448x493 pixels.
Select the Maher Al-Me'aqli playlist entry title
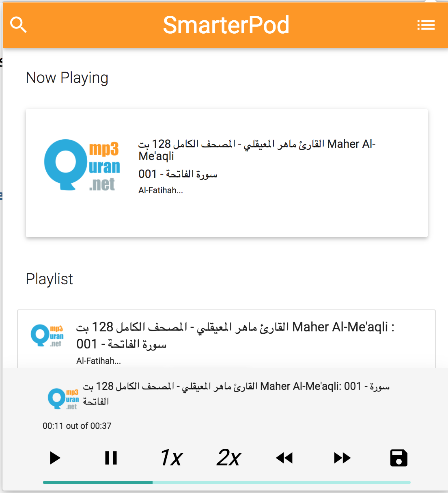tap(235, 335)
